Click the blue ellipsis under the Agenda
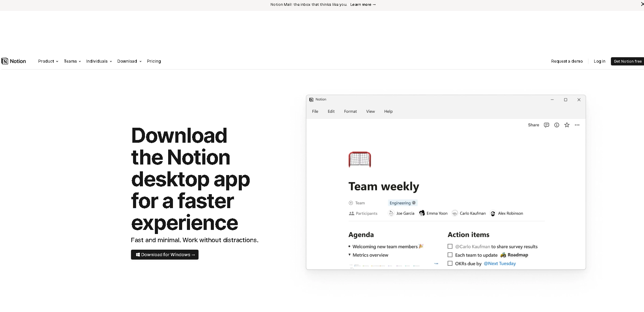The height and width of the screenshot is (312, 644). point(436,264)
